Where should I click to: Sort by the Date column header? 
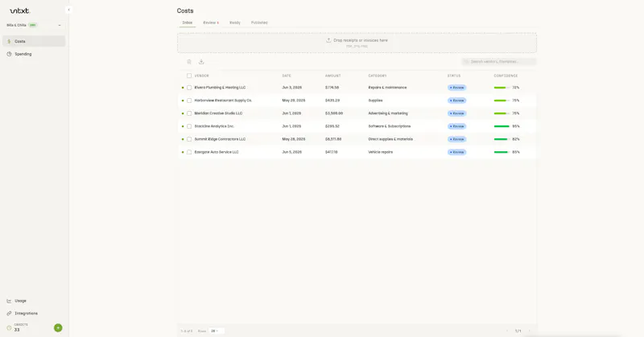(287, 76)
